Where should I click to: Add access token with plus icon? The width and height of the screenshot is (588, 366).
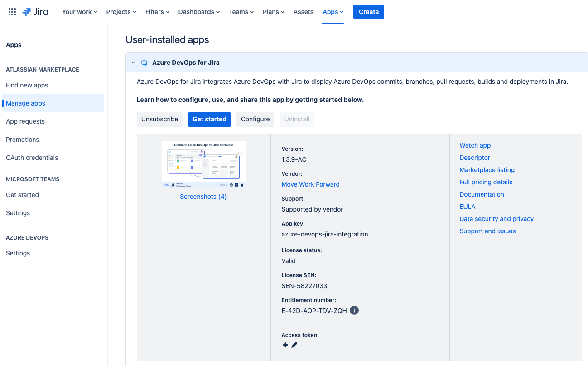pyautogui.click(x=285, y=345)
